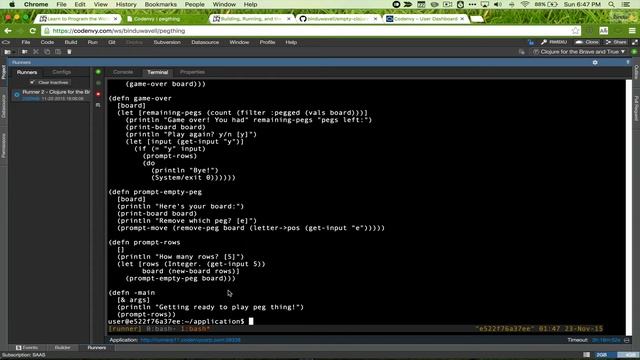Click the new project folder toolbar icon
This screenshot has height=360, width=640.
(7, 52)
